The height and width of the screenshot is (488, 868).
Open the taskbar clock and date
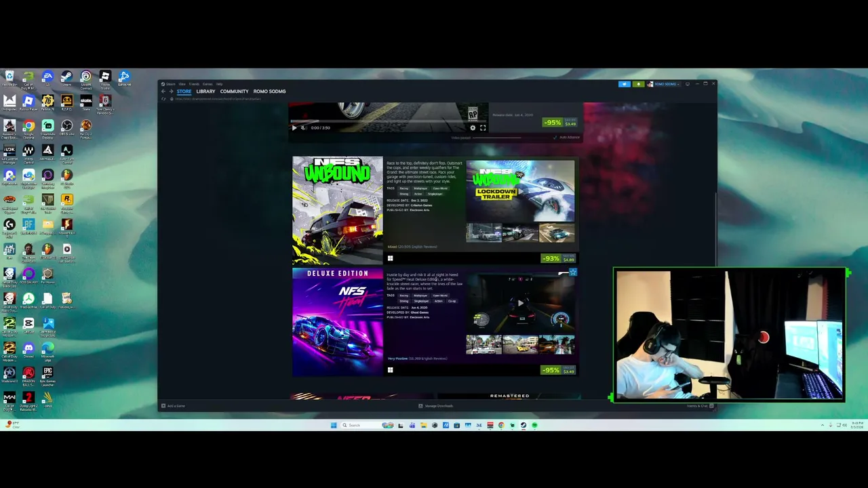tap(856, 426)
